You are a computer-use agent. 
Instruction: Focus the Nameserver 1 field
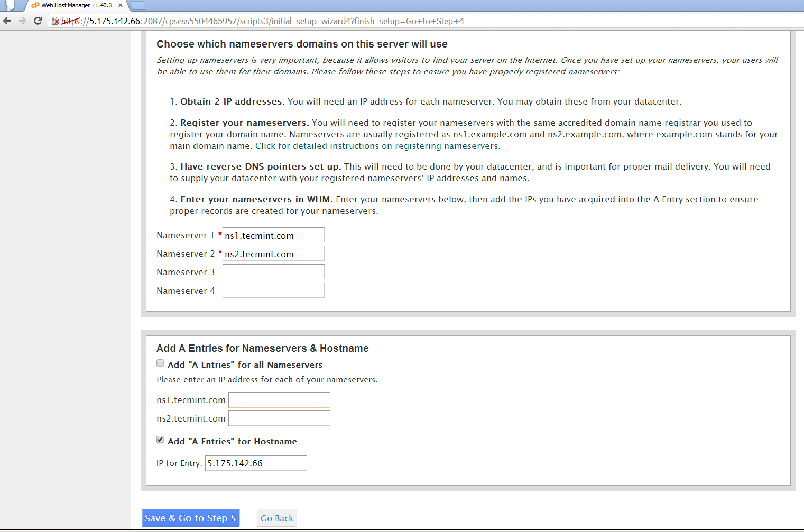click(x=273, y=235)
